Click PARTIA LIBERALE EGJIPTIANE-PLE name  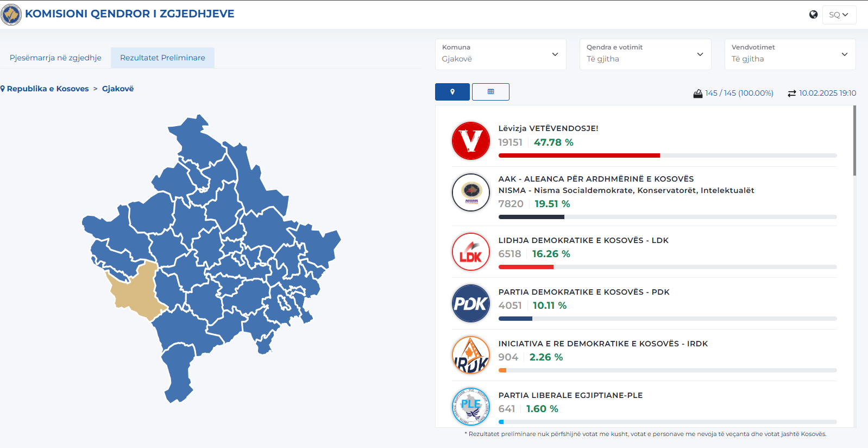(x=570, y=395)
